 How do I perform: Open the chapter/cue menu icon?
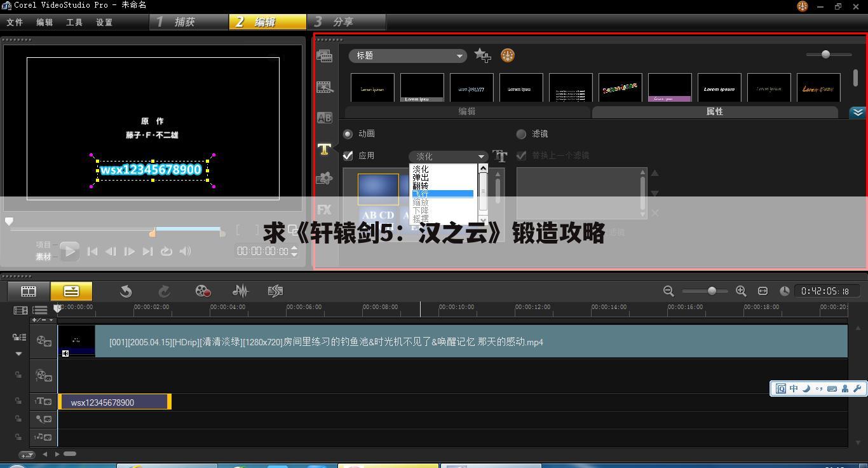40,310
